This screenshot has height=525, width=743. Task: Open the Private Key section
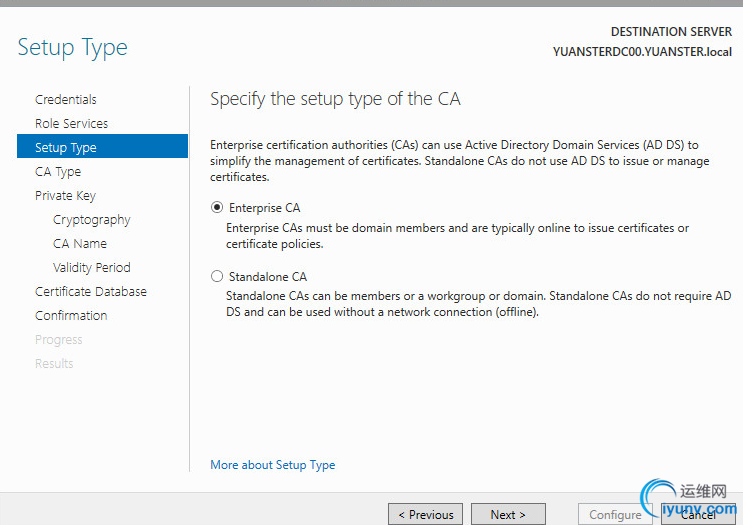(x=65, y=196)
